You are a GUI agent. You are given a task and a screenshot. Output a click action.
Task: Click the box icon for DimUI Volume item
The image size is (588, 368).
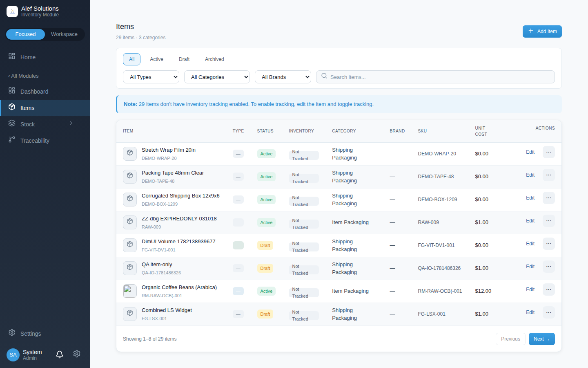coord(130,245)
